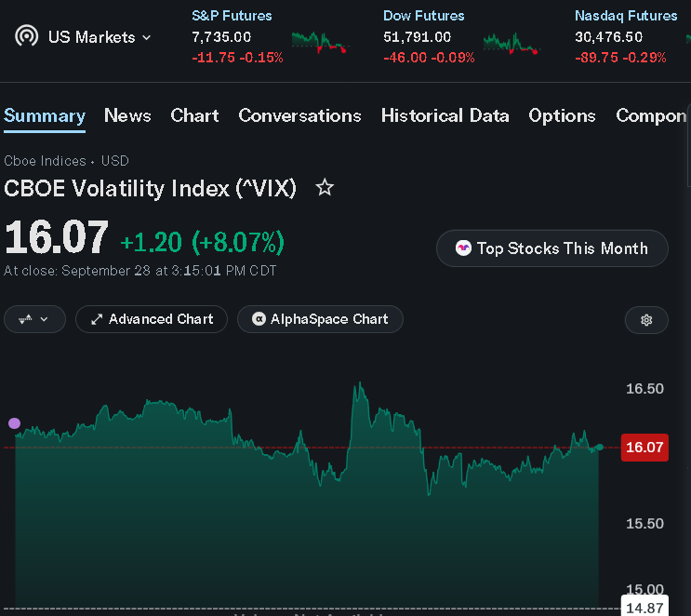Click the purple event marker on chart
This screenshot has height=616, width=691.
point(14,423)
